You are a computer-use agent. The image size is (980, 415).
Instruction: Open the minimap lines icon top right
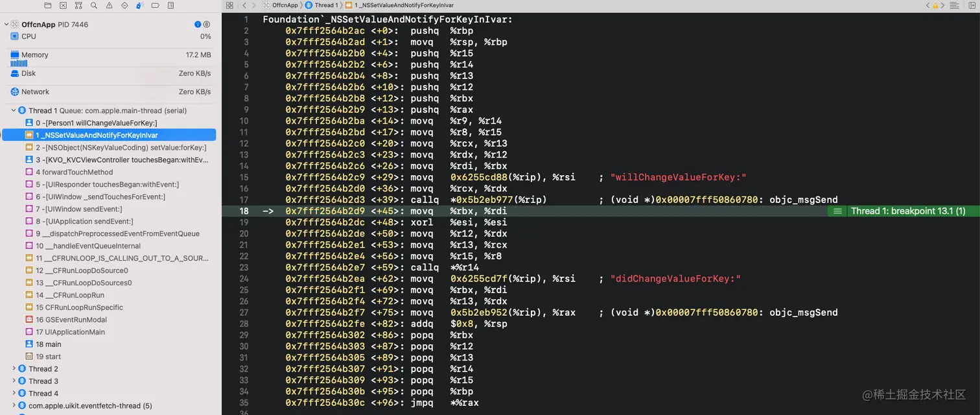click(954, 5)
